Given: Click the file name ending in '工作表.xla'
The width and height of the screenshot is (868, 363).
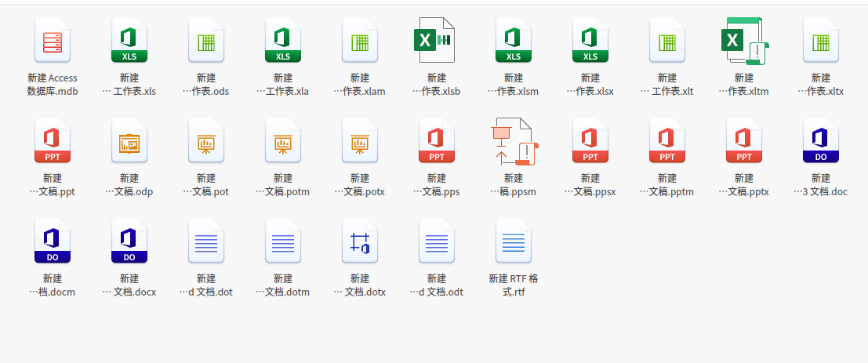Looking at the screenshot, I should coord(283,85).
